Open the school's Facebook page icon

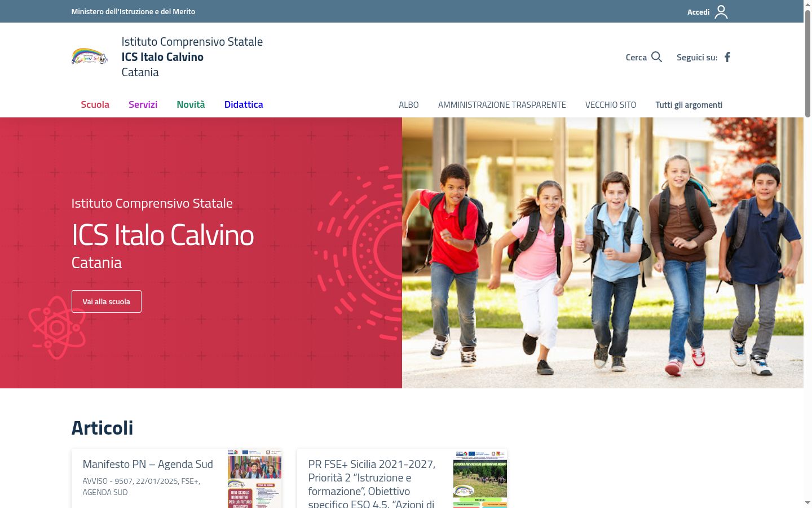point(727,57)
